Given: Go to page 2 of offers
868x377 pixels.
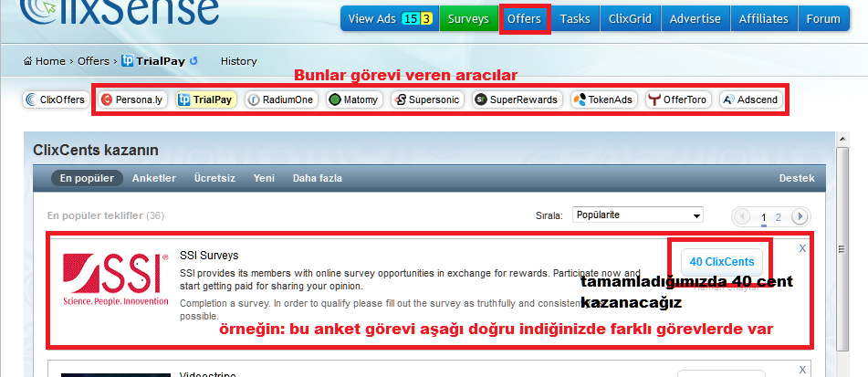Looking at the screenshot, I should 778,217.
